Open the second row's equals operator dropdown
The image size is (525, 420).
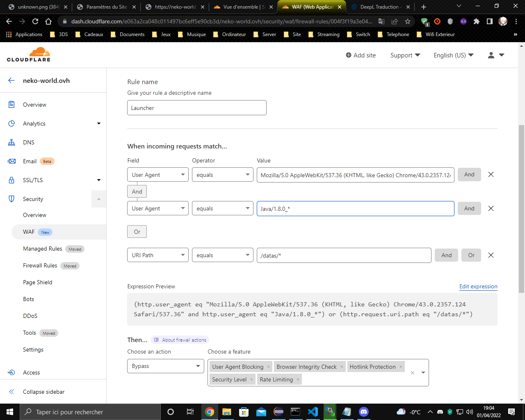(x=223, y=208)
